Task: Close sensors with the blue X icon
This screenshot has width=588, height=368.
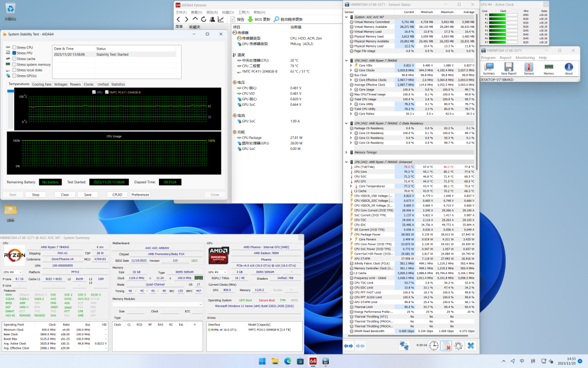Action: 470,346
